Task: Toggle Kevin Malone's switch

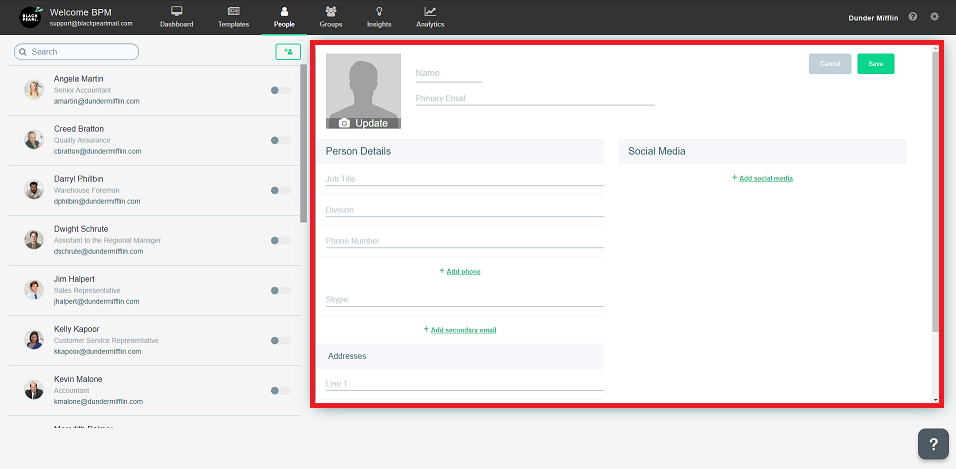Action: [x=280, y=390]
